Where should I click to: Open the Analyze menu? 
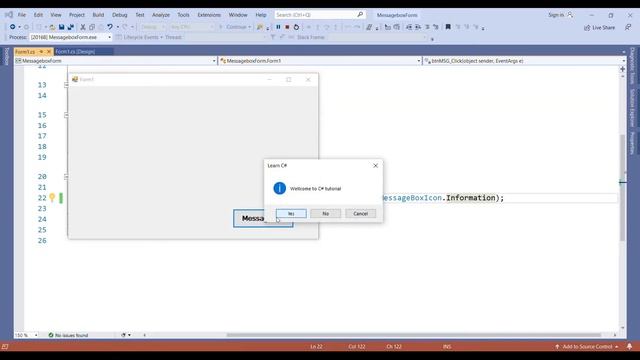coord(161,15)
